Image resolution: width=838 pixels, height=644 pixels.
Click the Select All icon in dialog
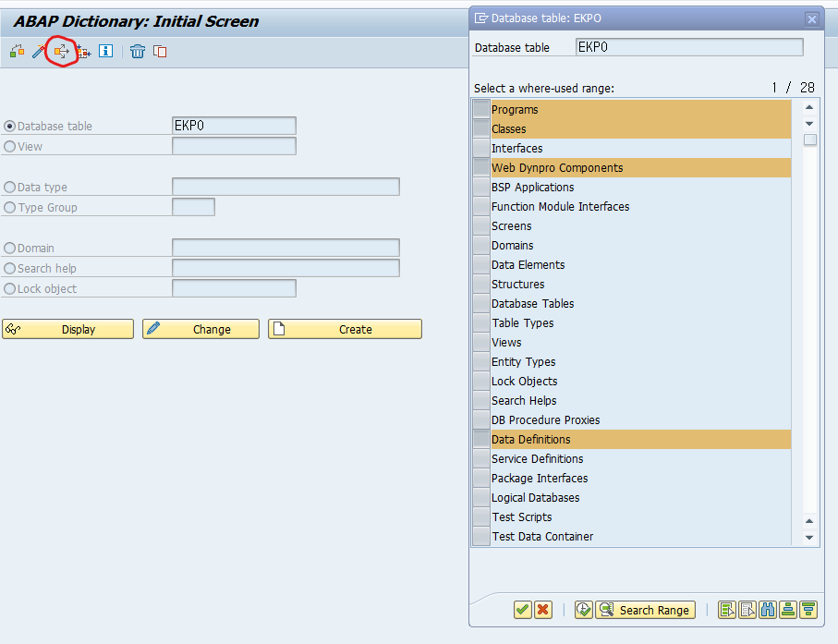click(727, 610)
